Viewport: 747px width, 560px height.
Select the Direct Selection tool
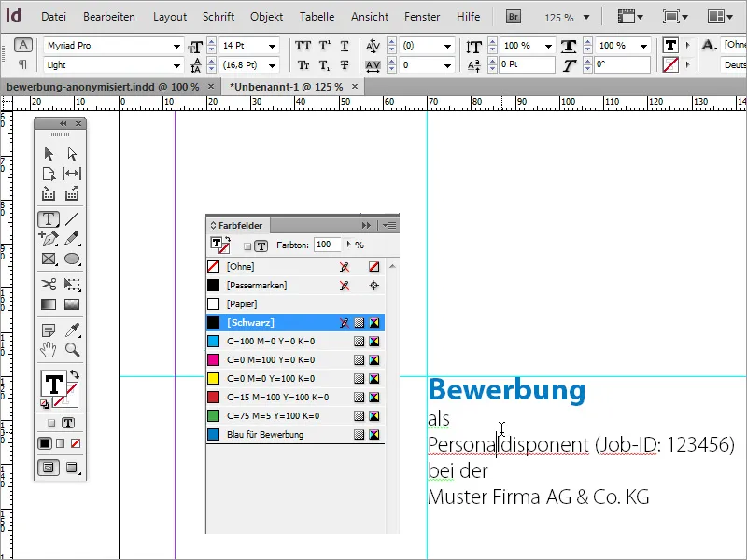pos(73,152)
